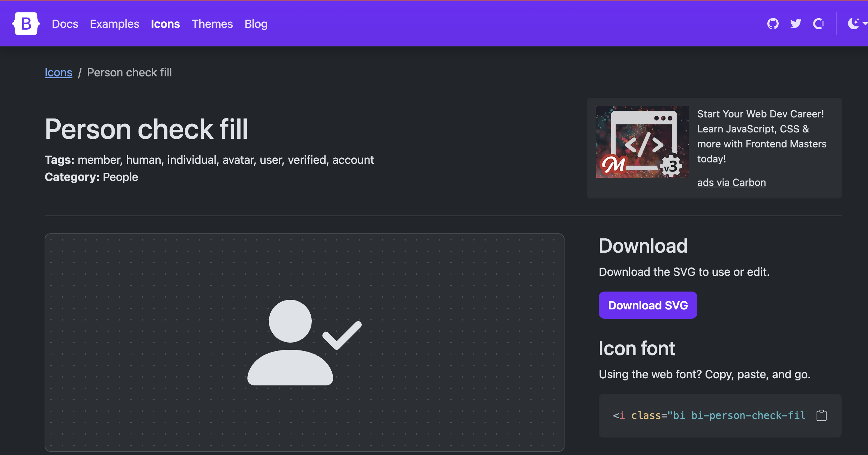The image size is (868, 455).
Task: Open the Open Collective icon
Action: tap(818, 24)
